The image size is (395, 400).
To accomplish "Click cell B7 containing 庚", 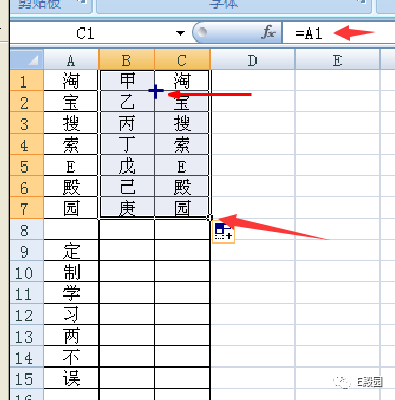I will tap(127, 208).
